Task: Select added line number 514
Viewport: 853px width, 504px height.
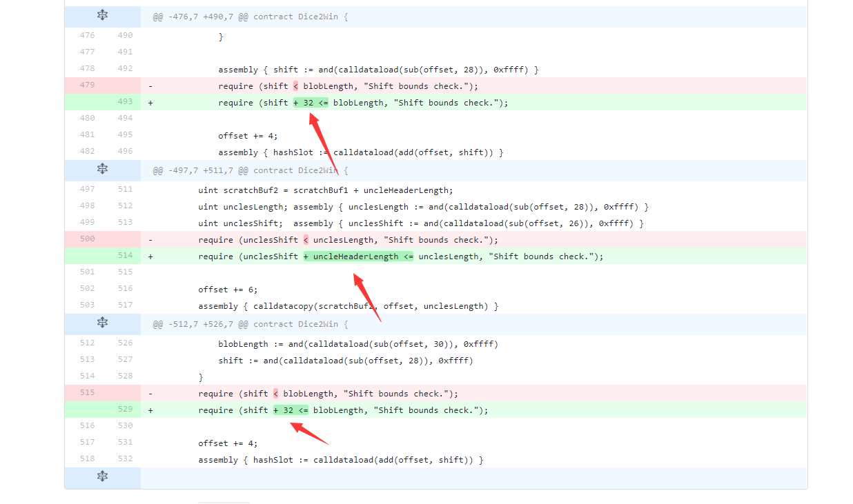Action: click(125, 255)
